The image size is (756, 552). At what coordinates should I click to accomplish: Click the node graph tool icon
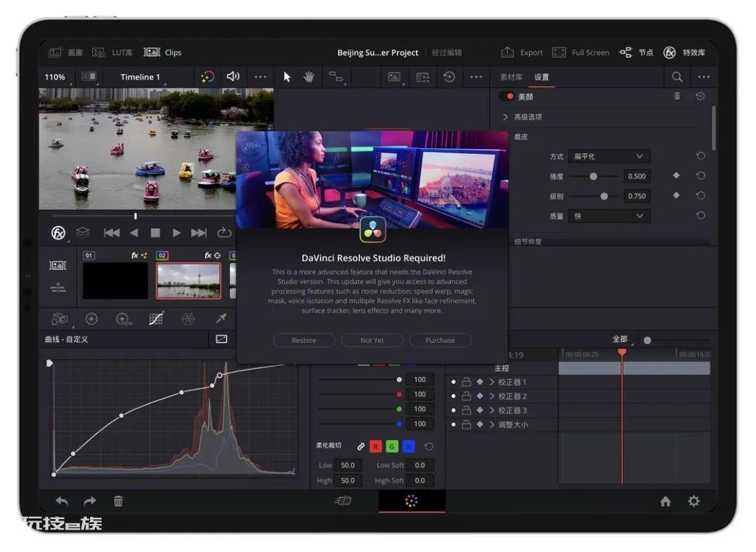click(x=336, y=76)
